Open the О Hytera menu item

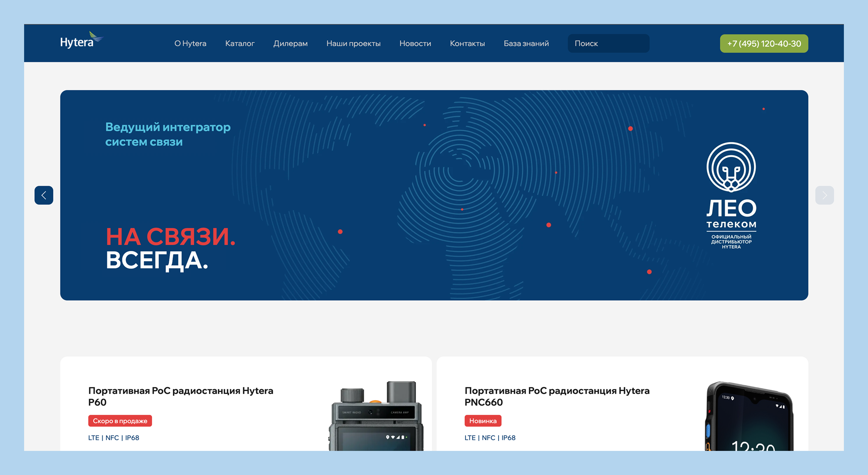pyautogui.click(x=191, y=44)
